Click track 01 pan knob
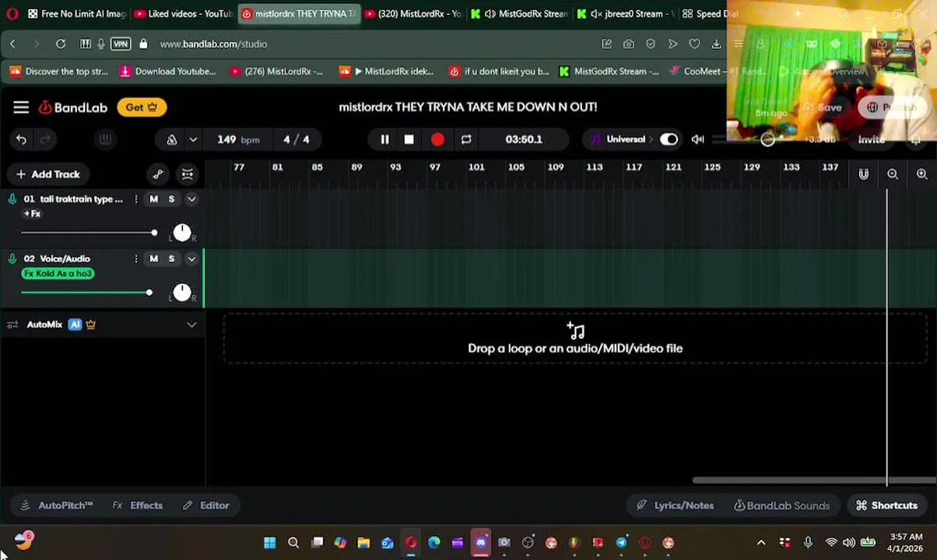Image resolution: width=937 pixels, height=560 pixels. pos(181,232)
